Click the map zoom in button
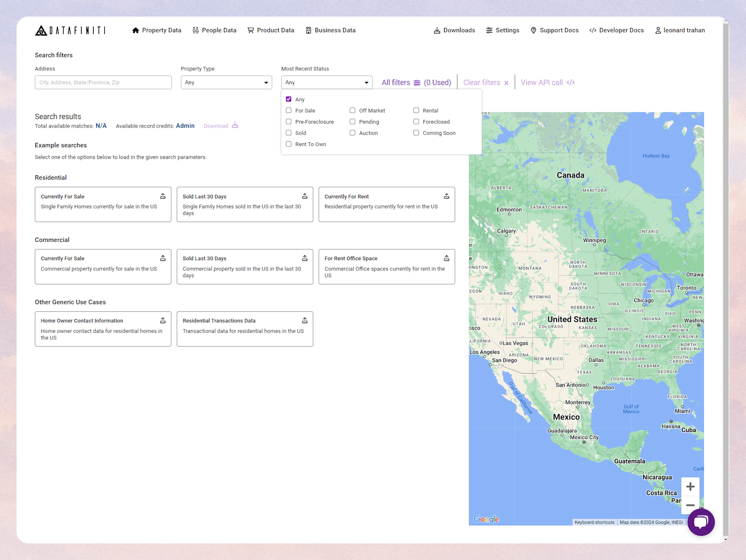The height and width of the screenshot is (560, 746). [690, 486]
